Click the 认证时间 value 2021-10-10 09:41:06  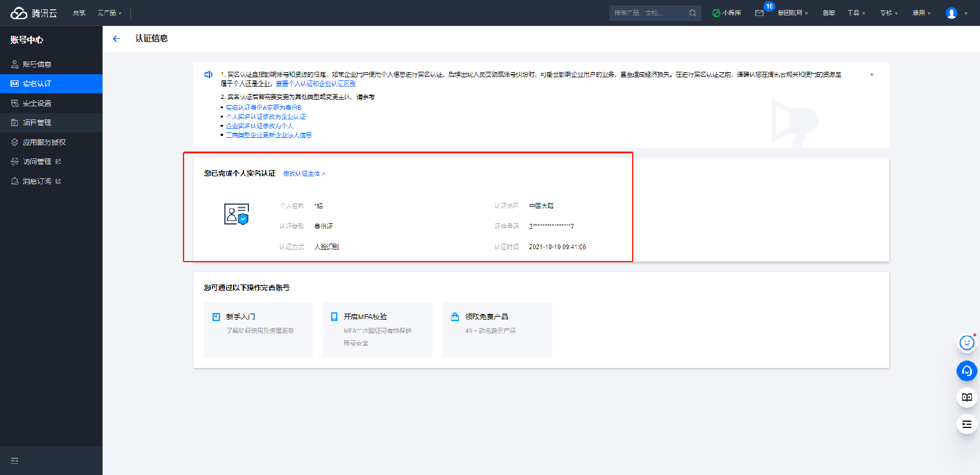point(557,247)
